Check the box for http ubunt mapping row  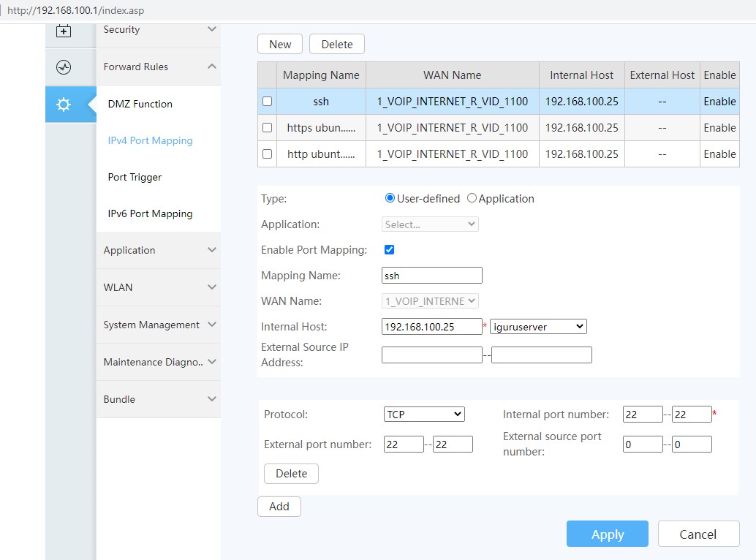point(267,154)
